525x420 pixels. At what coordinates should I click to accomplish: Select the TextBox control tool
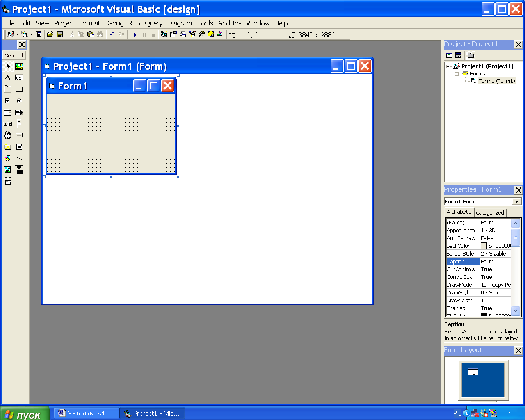tap(19, 78)
